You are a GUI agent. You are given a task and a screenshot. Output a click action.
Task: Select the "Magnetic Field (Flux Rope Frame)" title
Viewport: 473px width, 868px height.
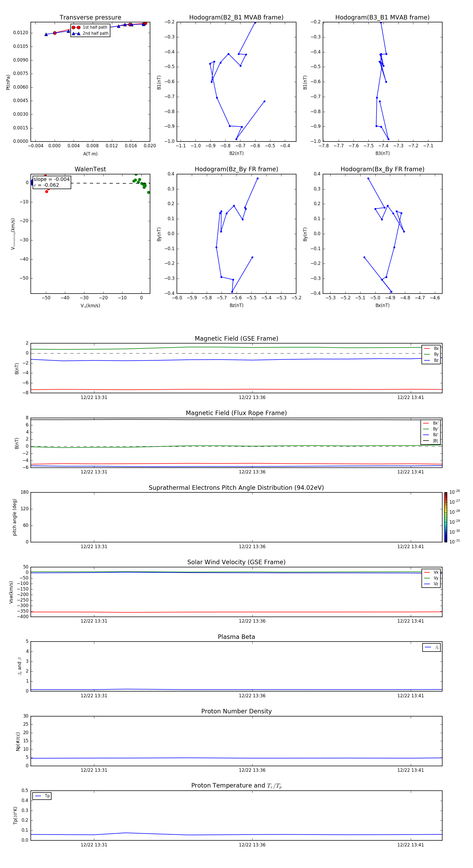pyautogui.click(x=236, y=413)
